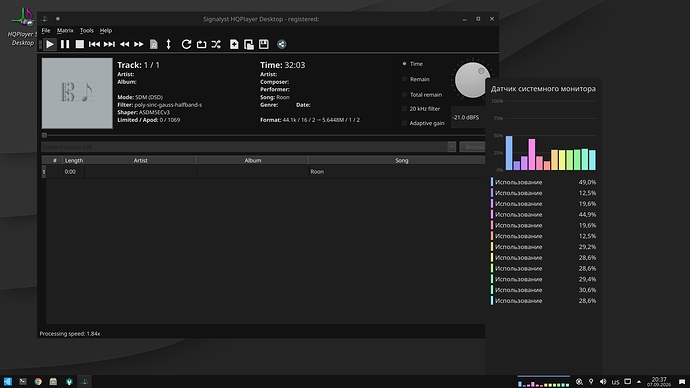
Task: Skip to the previous track
Action: tap(94, 44)
